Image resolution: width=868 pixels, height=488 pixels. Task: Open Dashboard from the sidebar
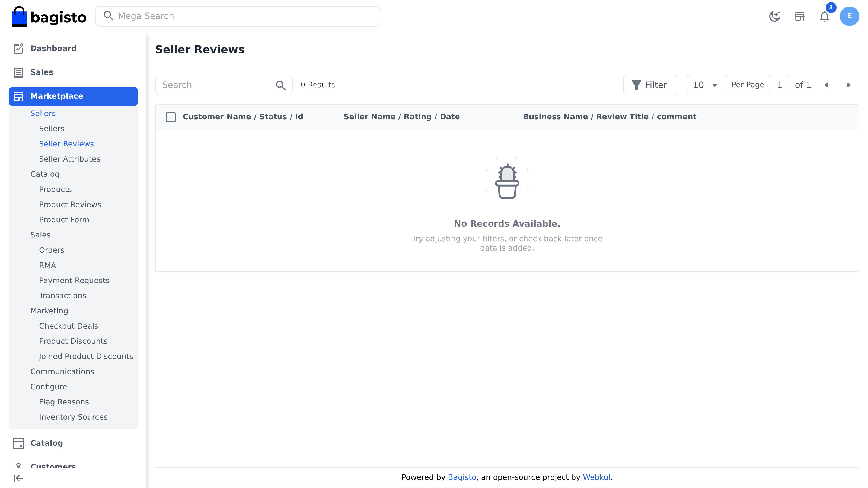click(73, 49)
